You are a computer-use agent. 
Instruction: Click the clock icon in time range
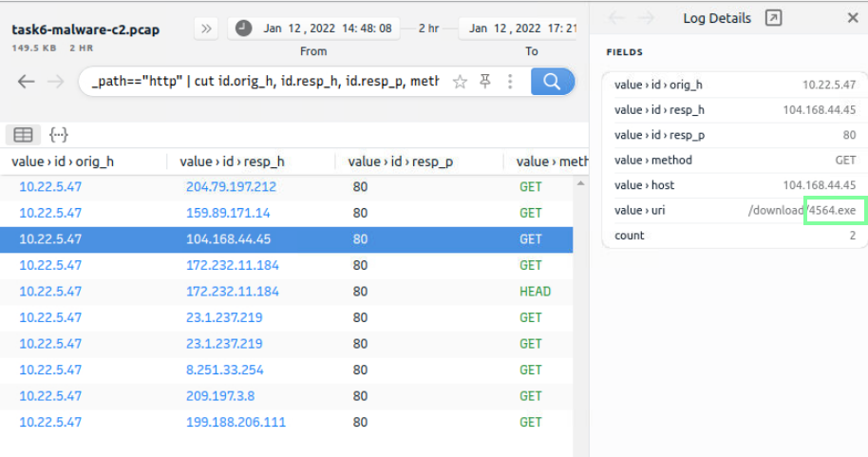[x=244, y=29]
